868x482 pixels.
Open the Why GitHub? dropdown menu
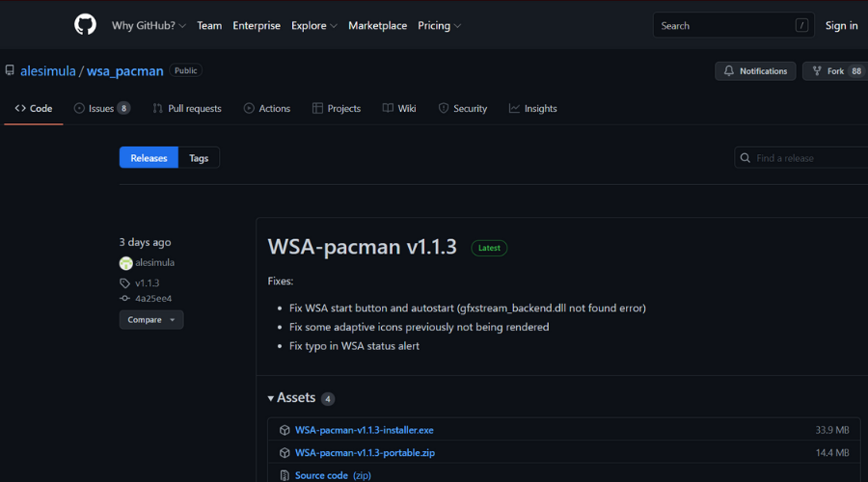click(x=149, y=26)
